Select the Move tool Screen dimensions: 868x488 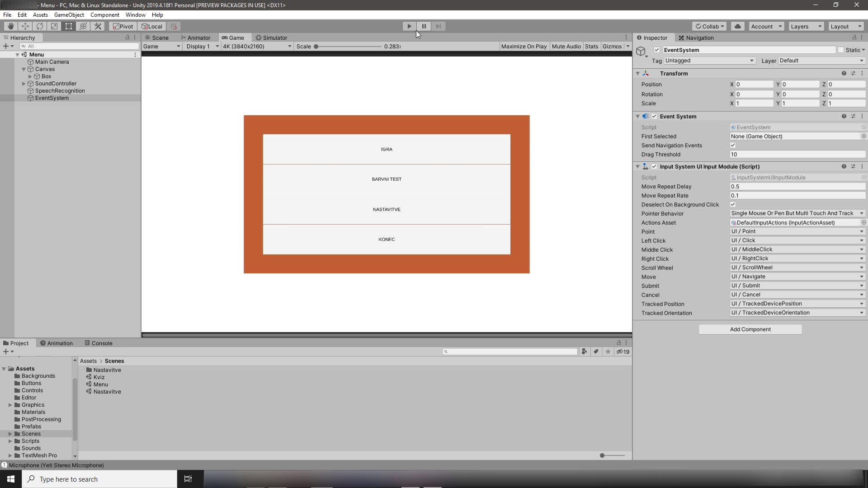[x=25, y=26]
